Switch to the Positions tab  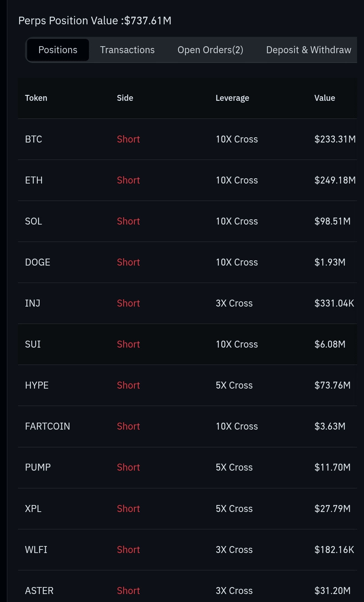58,50
